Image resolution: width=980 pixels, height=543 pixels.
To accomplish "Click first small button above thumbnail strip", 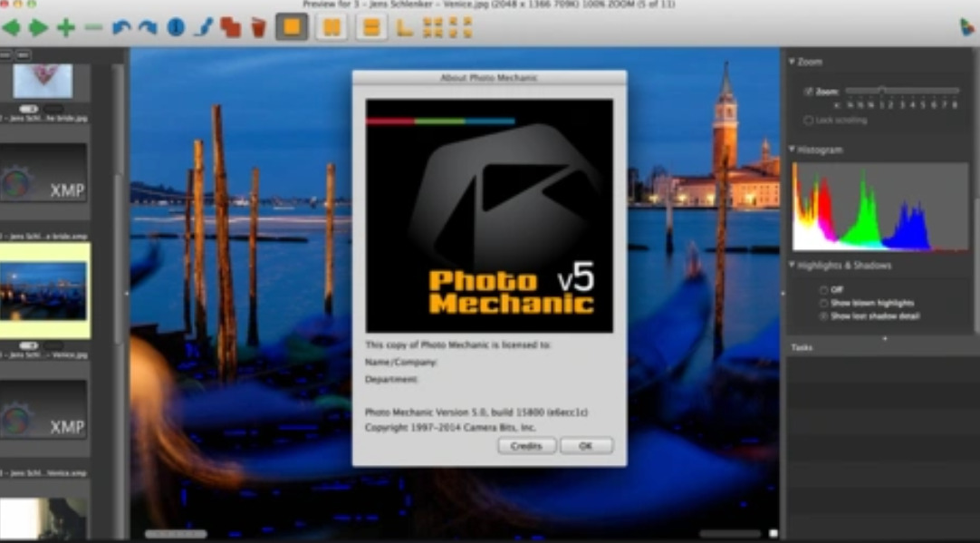I will pos(5,55).
